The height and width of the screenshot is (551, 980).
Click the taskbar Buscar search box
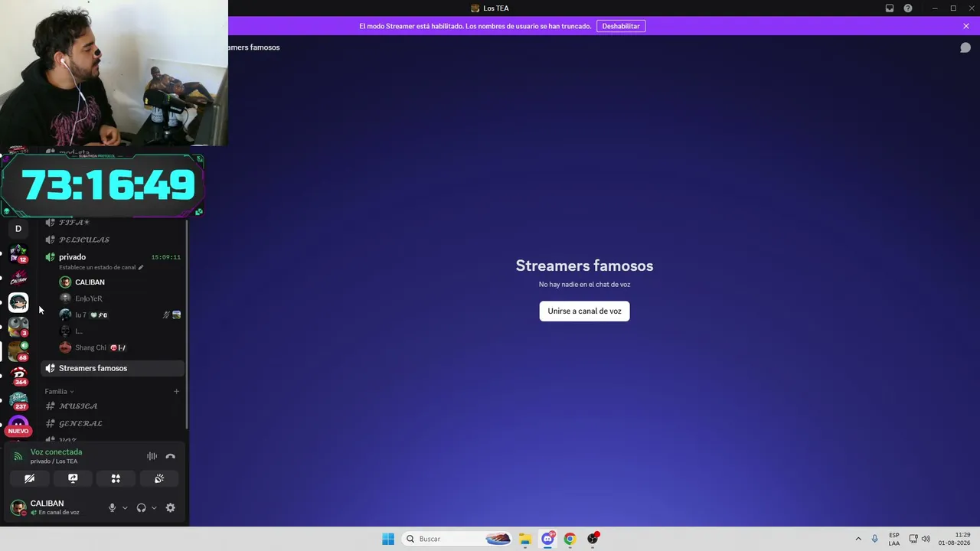click(458, 539)
